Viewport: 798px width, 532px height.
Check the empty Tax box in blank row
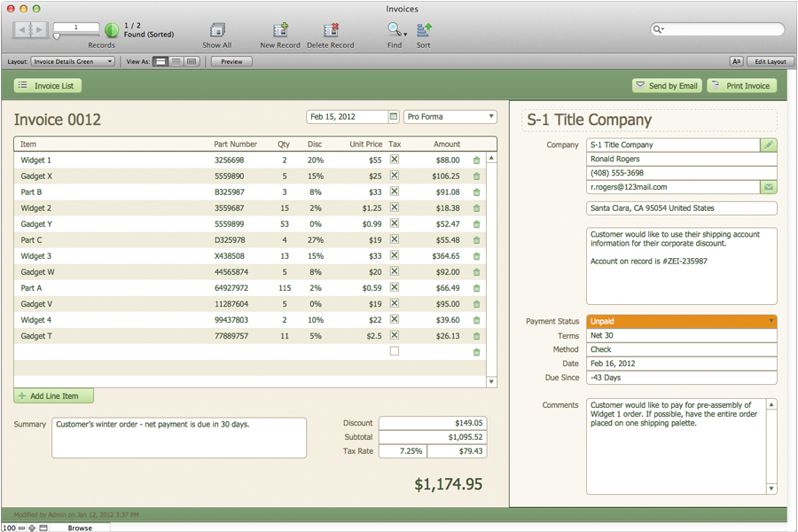395,351
